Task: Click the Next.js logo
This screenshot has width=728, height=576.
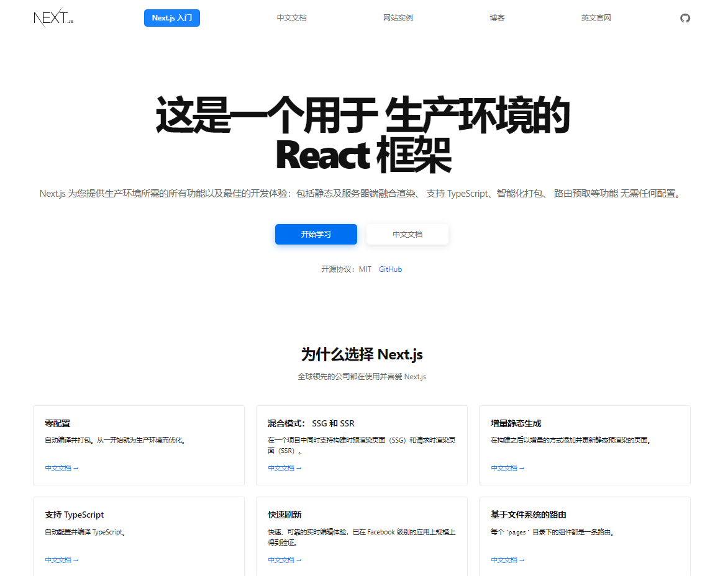Action: point(53,18)
